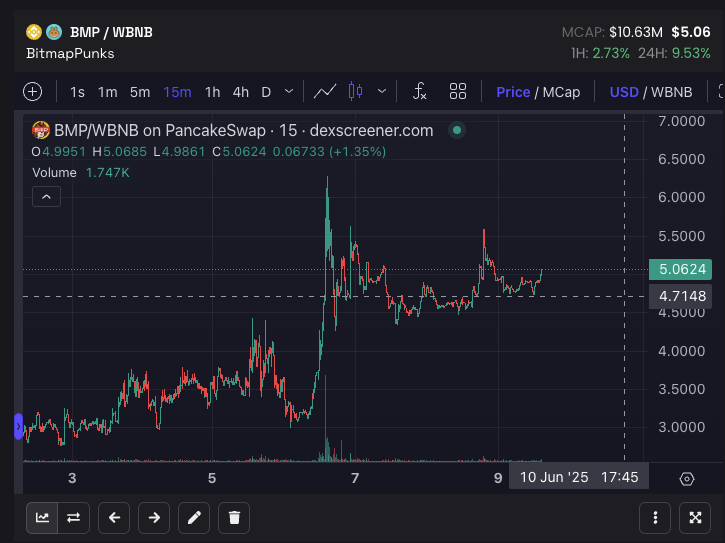Viewport: 725px width, 543px height.
Task: Toggle fullscreen with the expand arrows icon
Action: (x=695, y=518)
